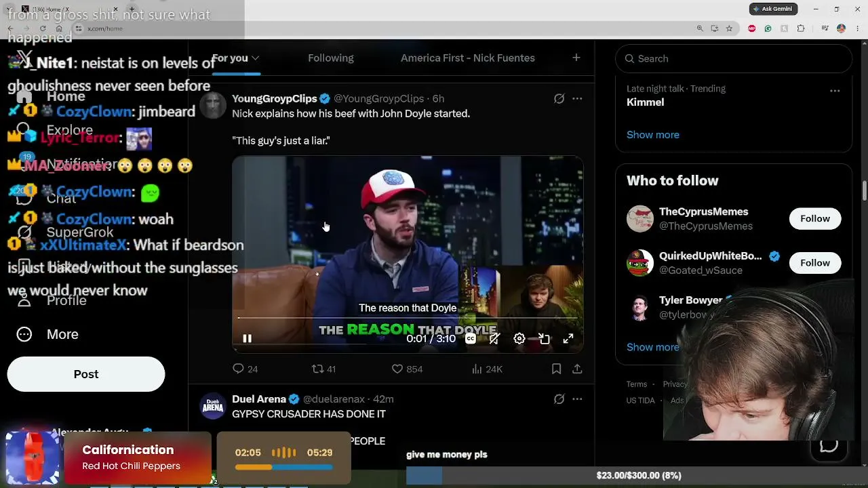Open video in picture-in-picture mode
This screenshot has height=488, width=868.
[x=544, y=338]
